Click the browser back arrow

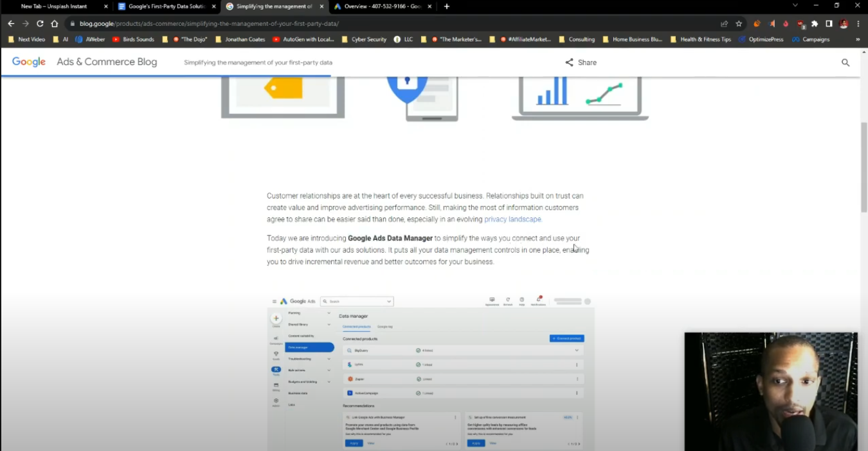pyautogui.click(x=10, y=23)
